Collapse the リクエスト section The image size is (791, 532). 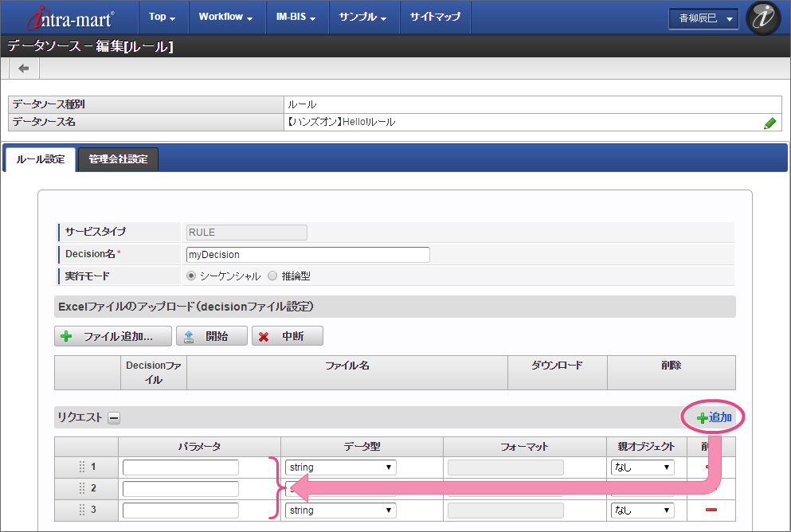114,417
